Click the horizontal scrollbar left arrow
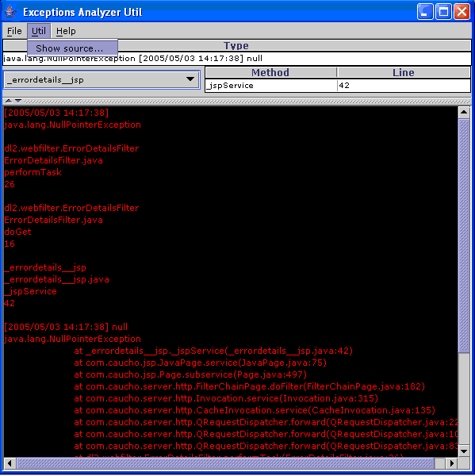The height and width of the screenshot is (476, 475). tap(10, 463)
